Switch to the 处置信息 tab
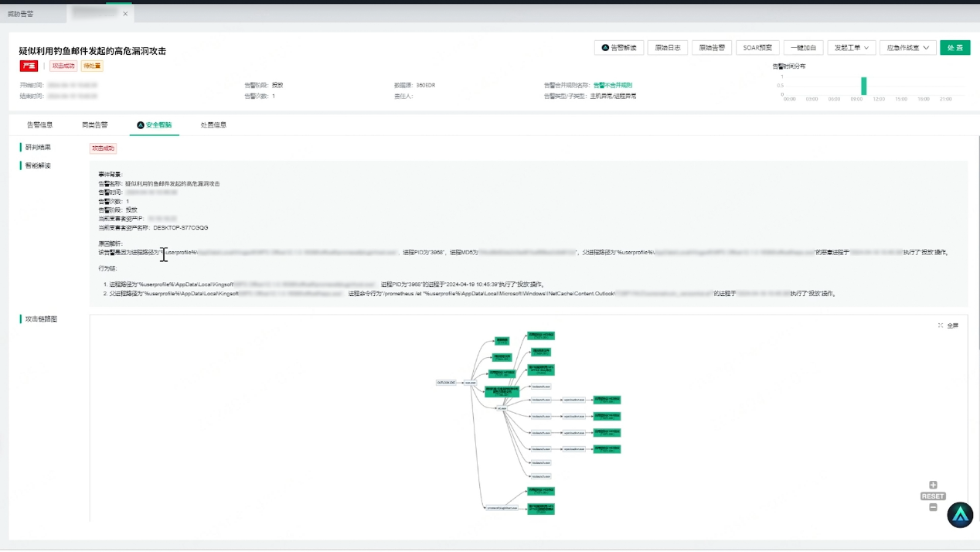The height and width of the screenshot is (552, 980). pos(213,124)
